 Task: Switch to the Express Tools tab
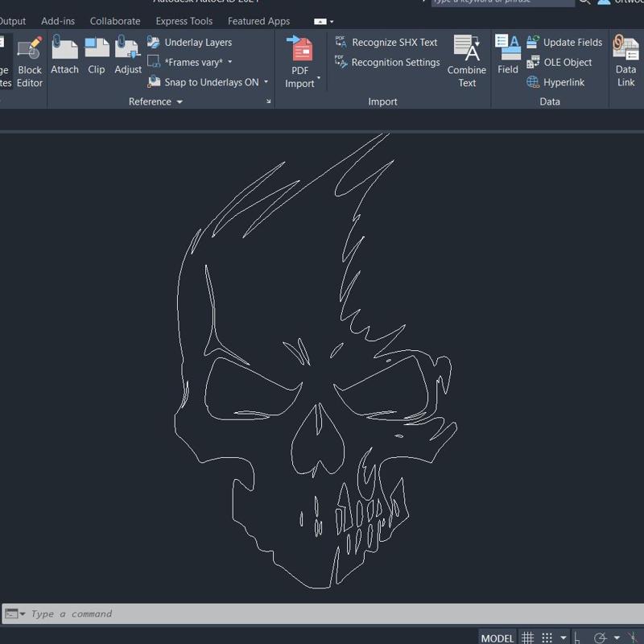click(184, 21)
